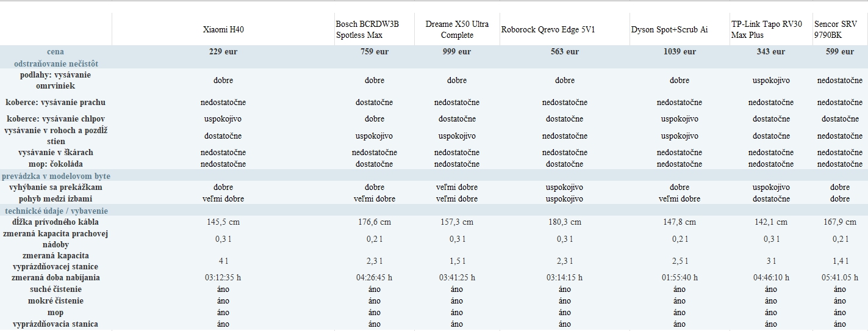The height and width of the screenshot is (331, 868).
Task: Click the 4 l station capacity value
Action: click(223, 261)
